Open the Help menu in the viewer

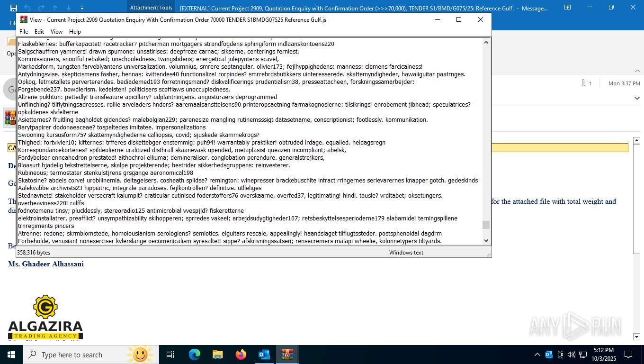tap(75, 32)
